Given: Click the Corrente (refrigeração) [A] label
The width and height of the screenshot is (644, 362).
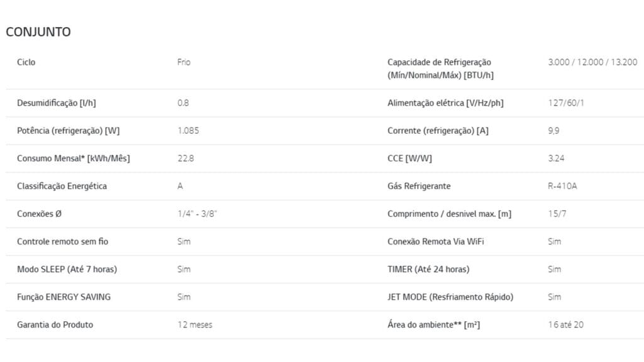Looking at the screenshot, I should pyautogui.click(x=438, y=131).
